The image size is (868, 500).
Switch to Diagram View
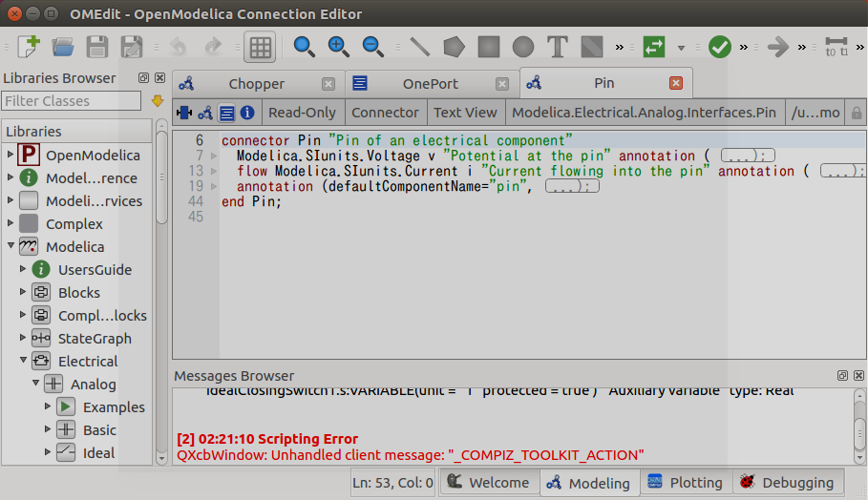click(205, 113)
